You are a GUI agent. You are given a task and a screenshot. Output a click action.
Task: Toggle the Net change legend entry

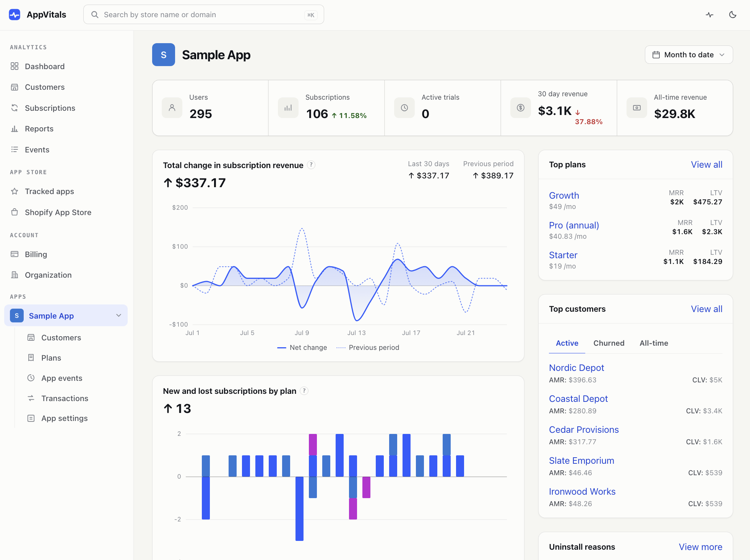click(x=302, y=348)
